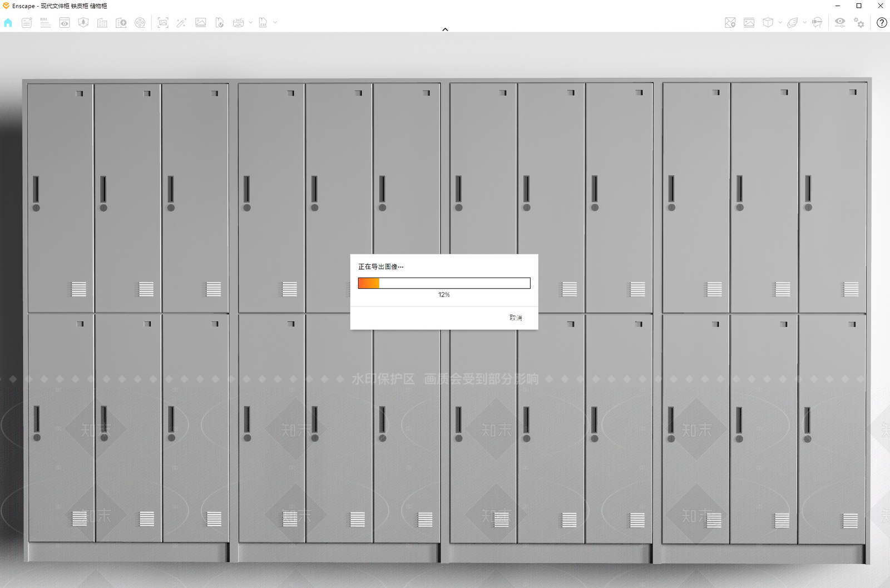Open the video editor film reel icon

140,23
